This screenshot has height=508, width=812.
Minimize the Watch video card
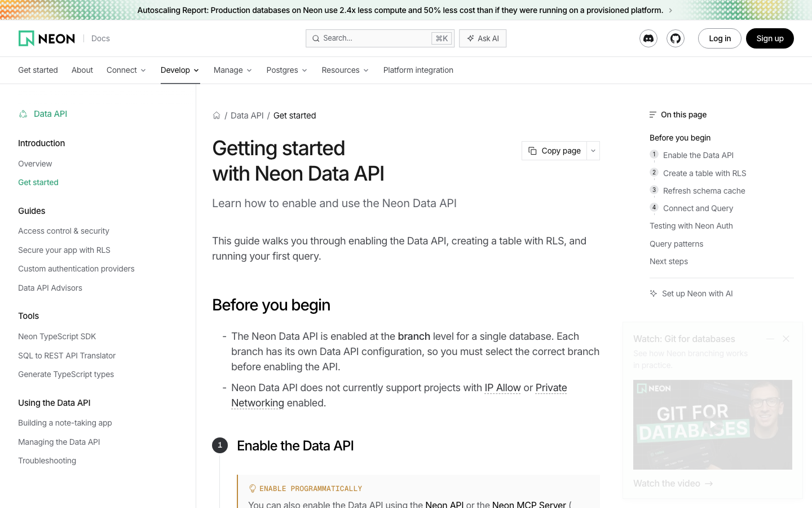tap(770, 339)
